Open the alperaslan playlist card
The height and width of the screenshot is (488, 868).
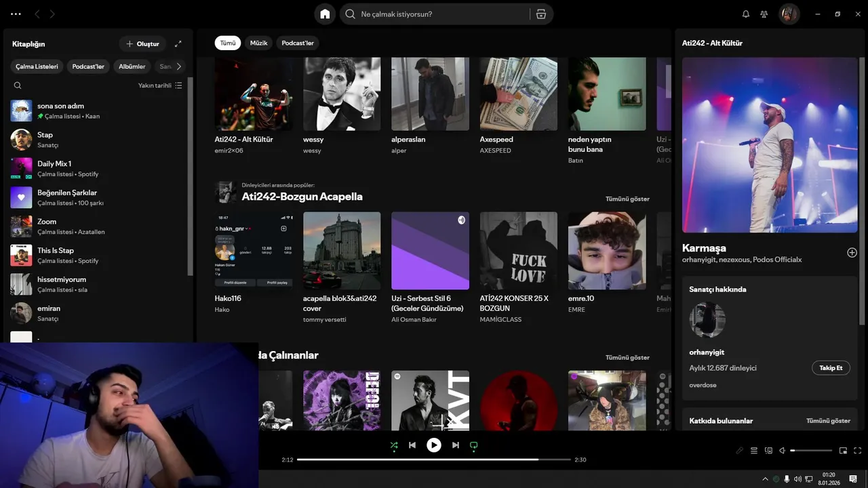[430, 106]
